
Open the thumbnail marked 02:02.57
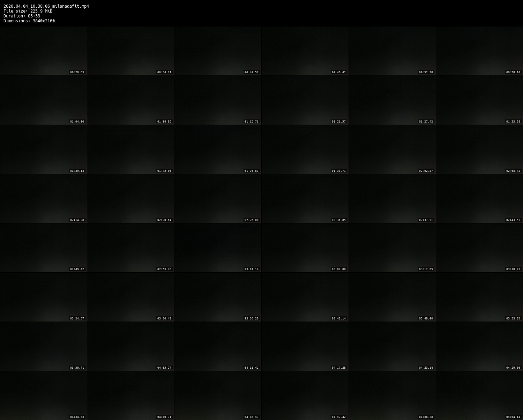392,149
